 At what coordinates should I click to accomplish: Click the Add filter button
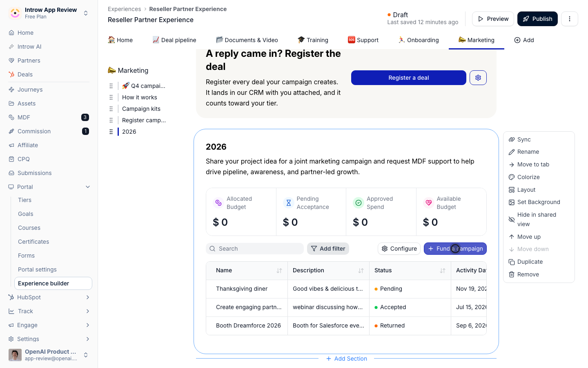pos(328,249)
